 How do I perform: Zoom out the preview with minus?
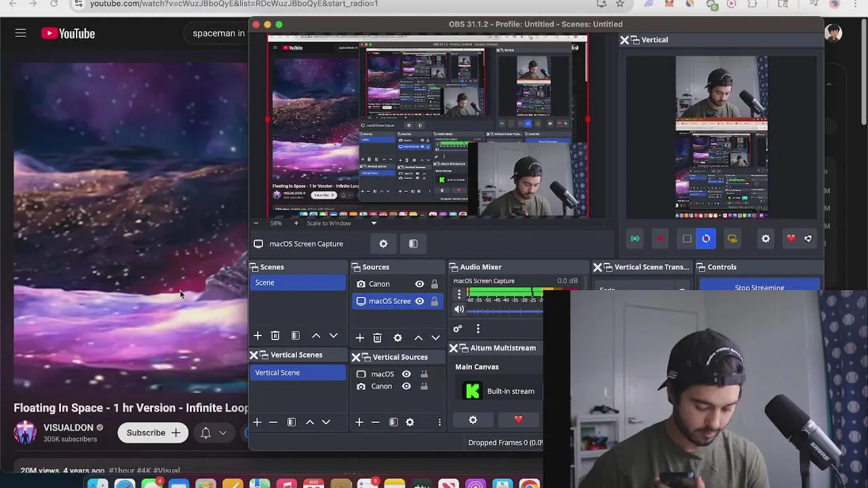tap(256, 223)
